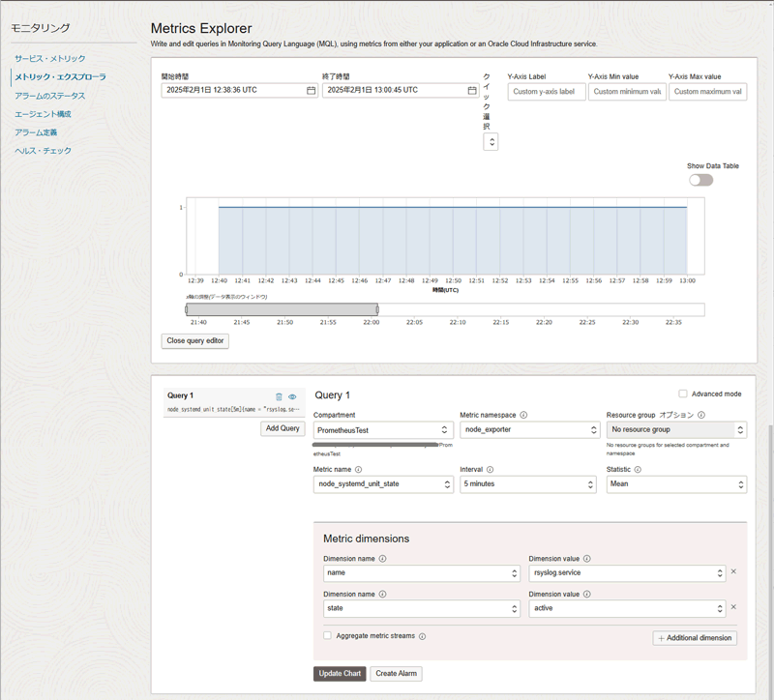Open the No resource group dropdown
This screenshot has width=774, height=700.
[x=676, y=429]
